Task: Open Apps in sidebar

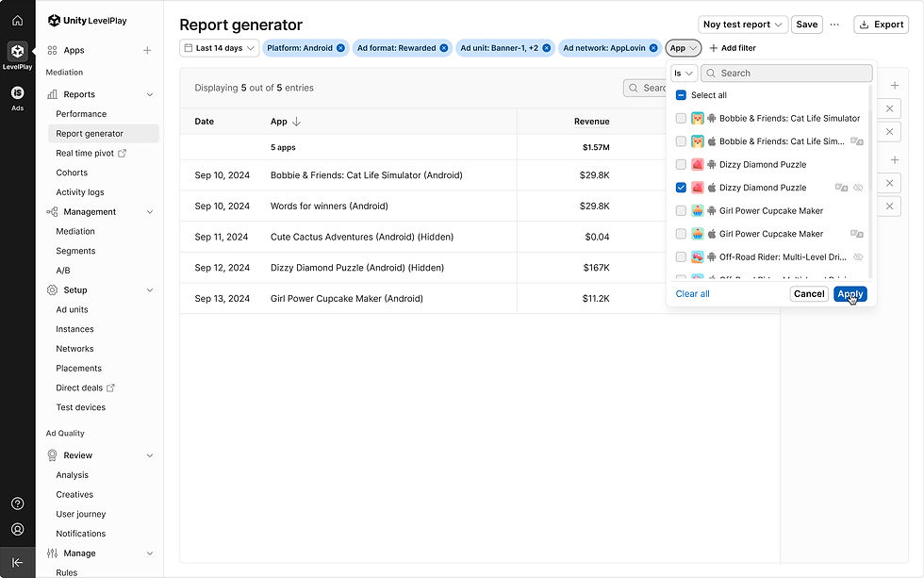Action: 74,51
